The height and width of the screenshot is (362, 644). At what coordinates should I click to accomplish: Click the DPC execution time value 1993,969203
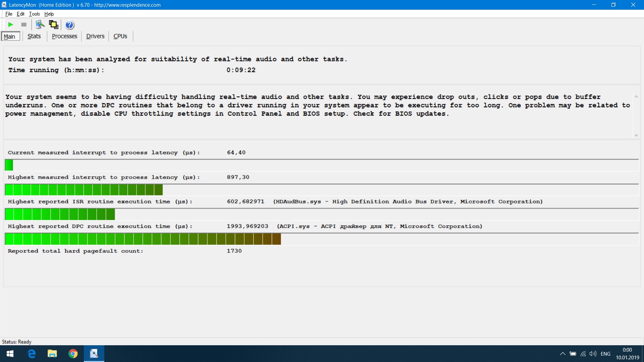(x=248, y=226)
